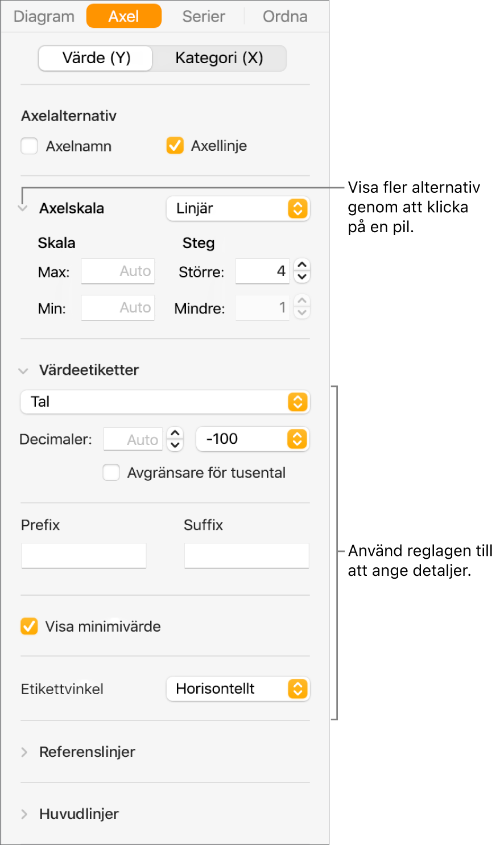Click the Prefix text field
This screenshot has height=845, width=504.
(x=84, y=555)
